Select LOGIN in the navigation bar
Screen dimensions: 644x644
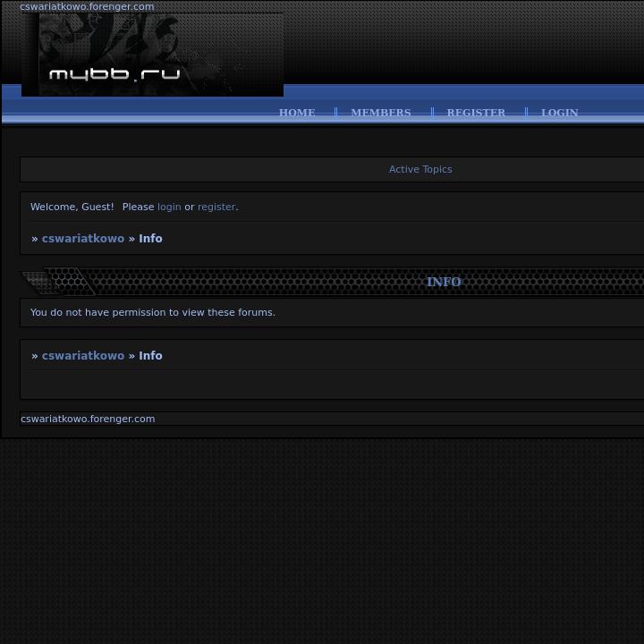tap(559, 113)
